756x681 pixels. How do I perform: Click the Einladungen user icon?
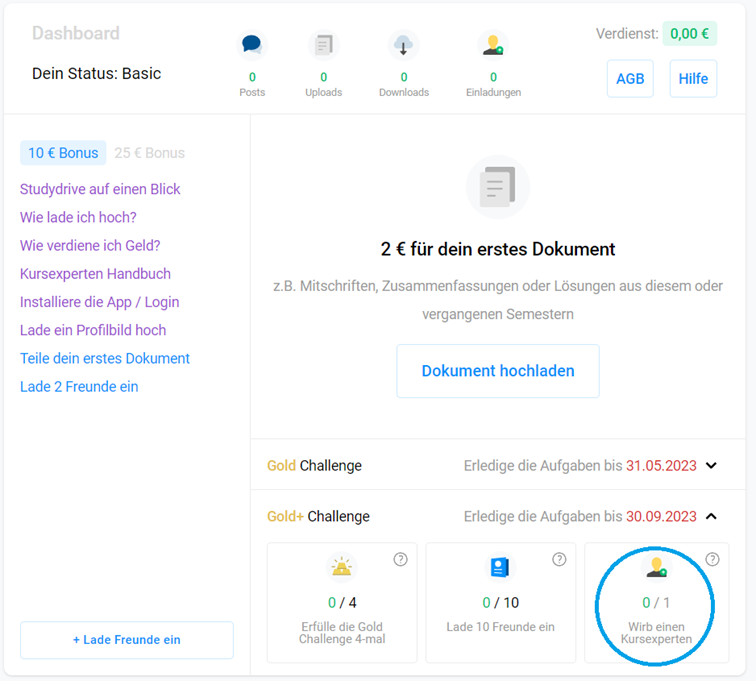[x=492, y=45]
